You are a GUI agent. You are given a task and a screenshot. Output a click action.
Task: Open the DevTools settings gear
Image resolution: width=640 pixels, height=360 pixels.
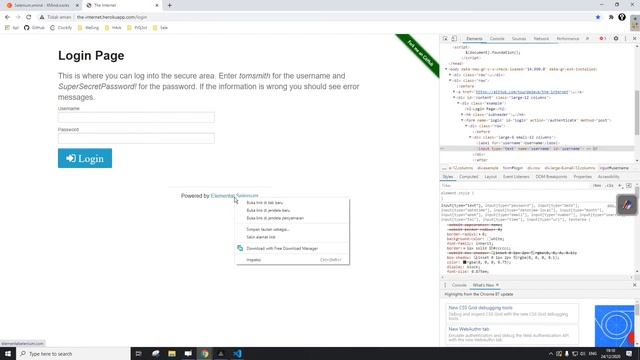pos(616,38)
